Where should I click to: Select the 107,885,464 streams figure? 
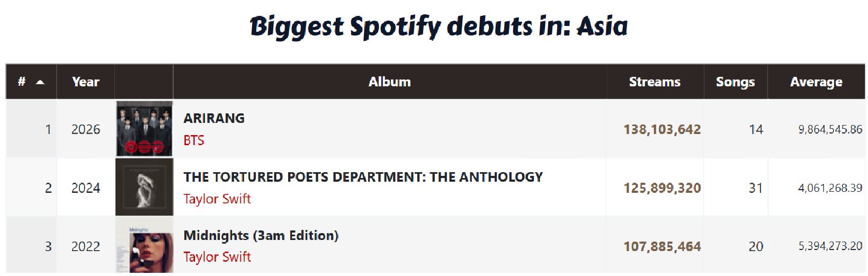pyautogui.click(x=662, y=246)
